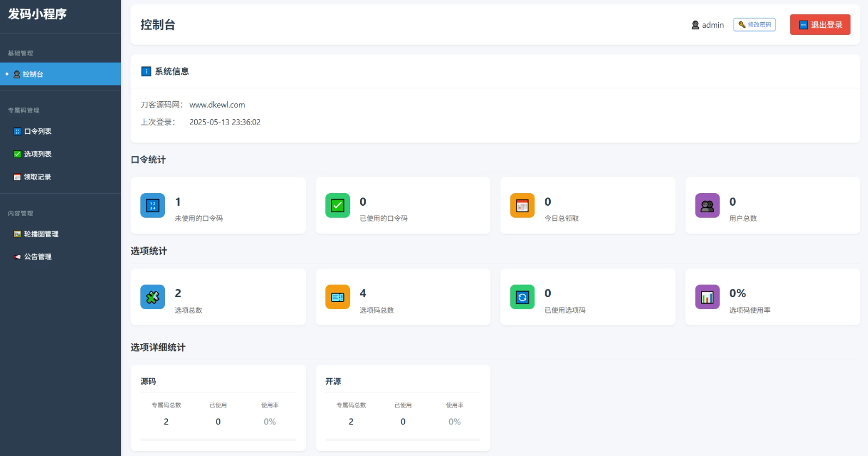Click the 源码 card title
The height and width of the screenshot is (456, 868).
tap(148, 381)
